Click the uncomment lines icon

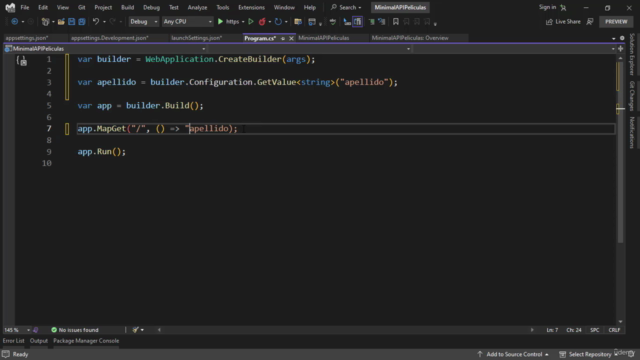coord(382,22)
